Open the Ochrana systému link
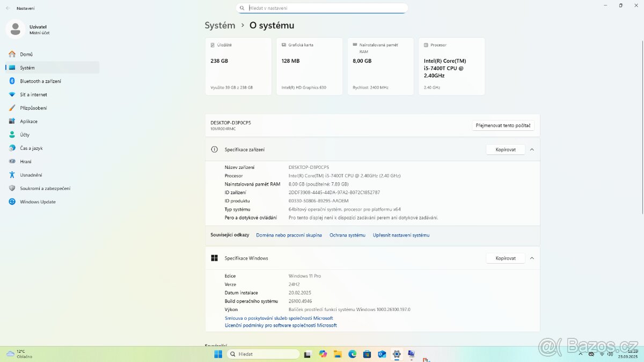Screen dimensions: 644x362 pyautogui.click(x=347, y=235)
